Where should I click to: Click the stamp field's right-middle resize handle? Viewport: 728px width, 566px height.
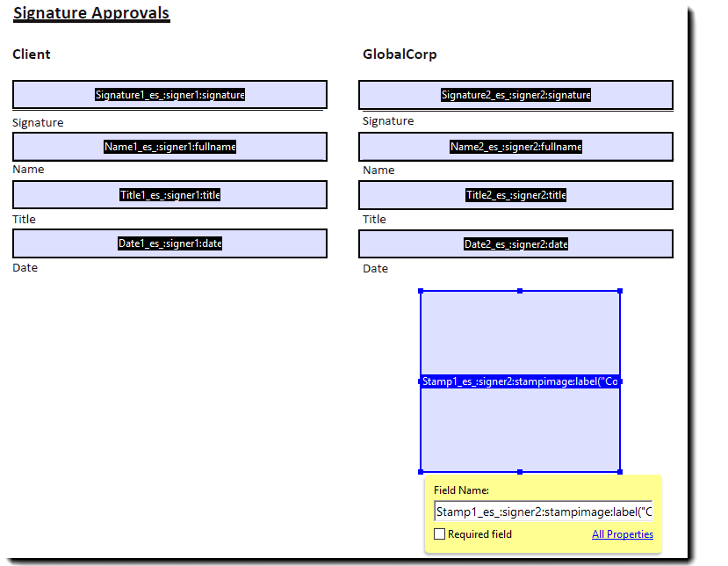click(620, 381)
